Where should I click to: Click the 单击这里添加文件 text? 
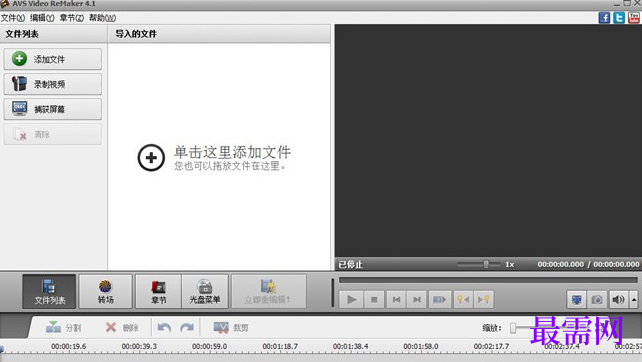[232, 152]
